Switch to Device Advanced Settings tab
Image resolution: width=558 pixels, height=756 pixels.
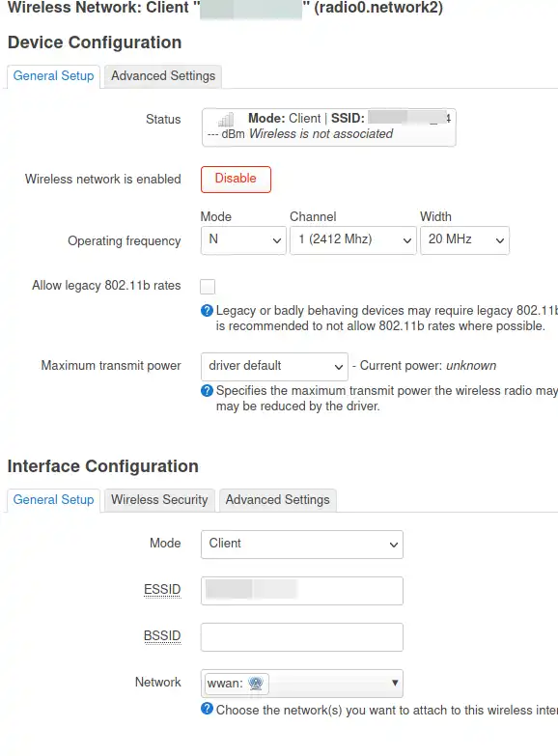[163, 76]
